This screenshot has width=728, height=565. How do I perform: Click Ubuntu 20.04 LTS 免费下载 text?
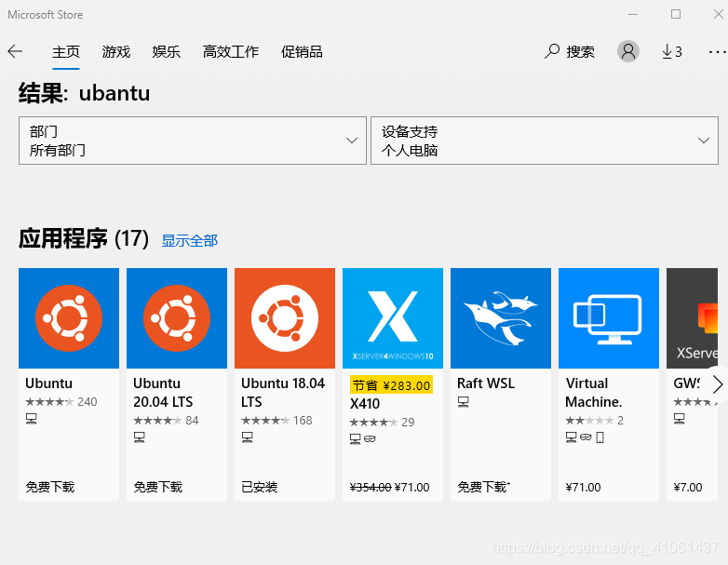click(158, 487)
